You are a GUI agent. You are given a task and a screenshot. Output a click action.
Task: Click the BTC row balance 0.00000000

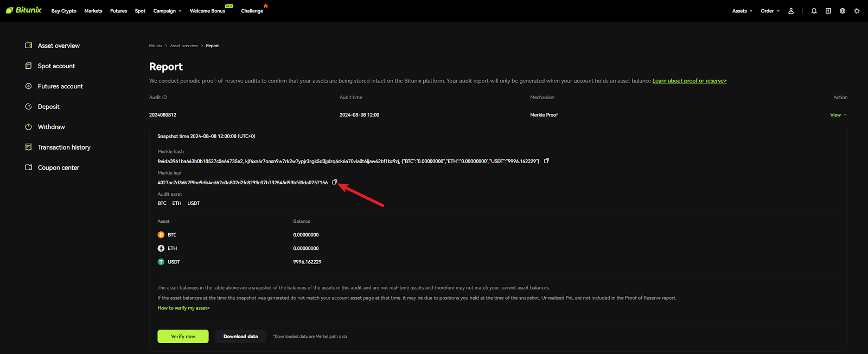pyautogui.click(x=306, y=235)
